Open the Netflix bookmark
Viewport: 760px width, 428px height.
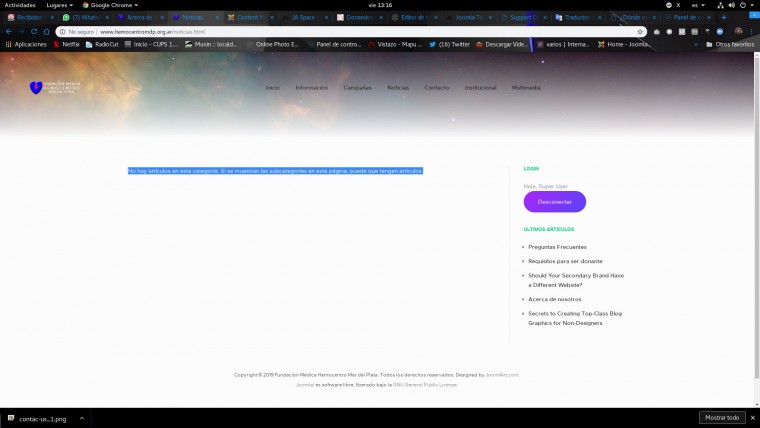(x=66, y=44)
